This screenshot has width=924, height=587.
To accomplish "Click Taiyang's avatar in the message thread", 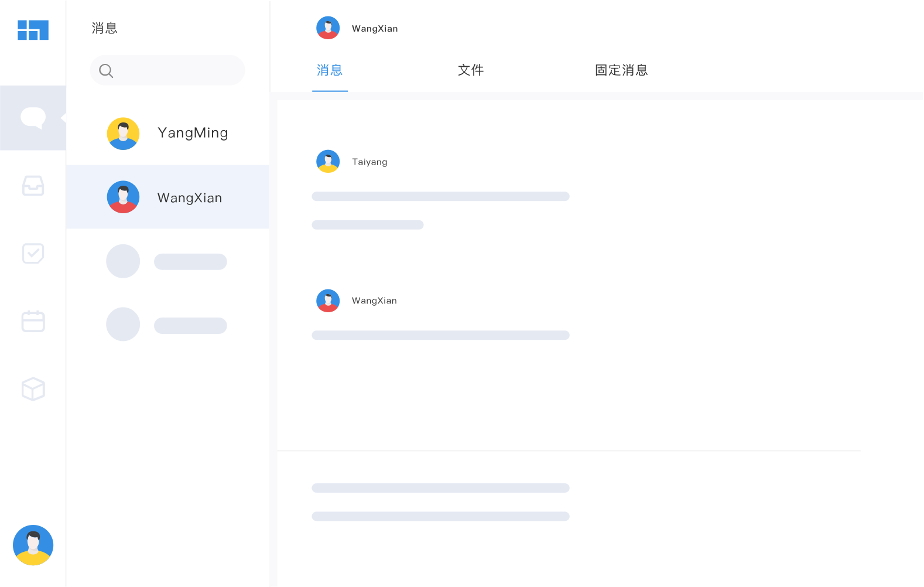I will tap(328, 161).
